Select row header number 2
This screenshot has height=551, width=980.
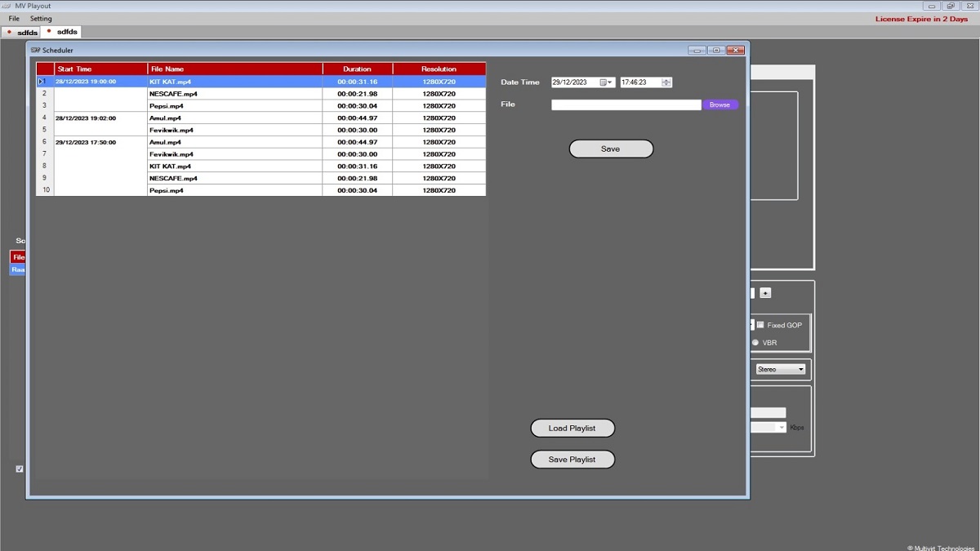45,94
